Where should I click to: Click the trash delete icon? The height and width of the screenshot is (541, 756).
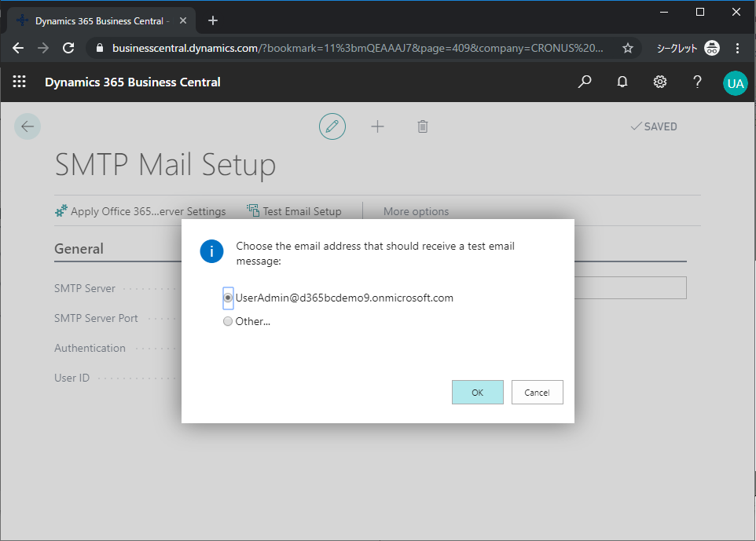coord(422,126)
